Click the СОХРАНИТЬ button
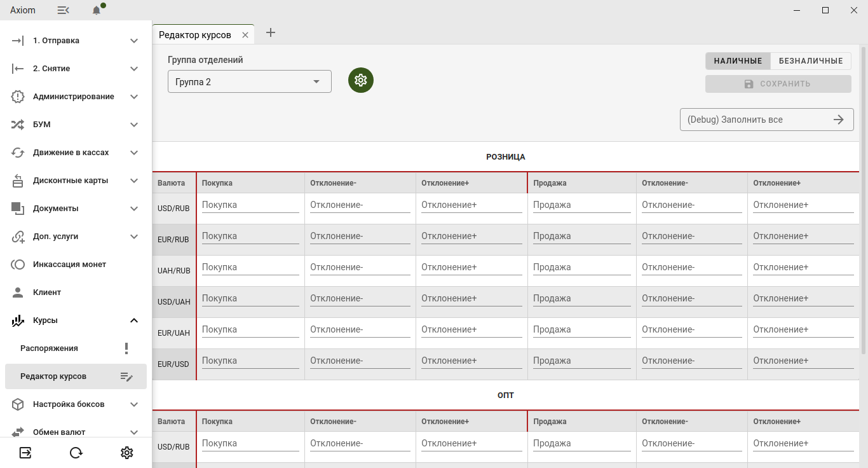868x468 pixels. tap(778, 84)
